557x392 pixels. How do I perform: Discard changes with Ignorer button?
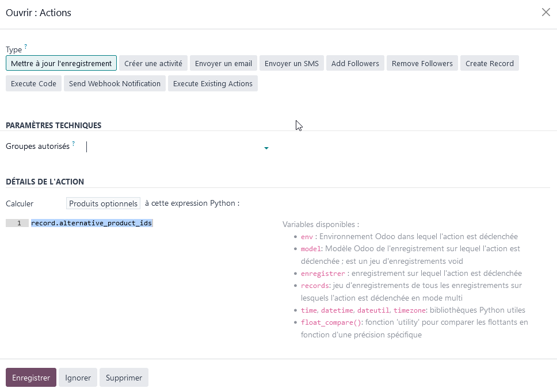[78, 378]
